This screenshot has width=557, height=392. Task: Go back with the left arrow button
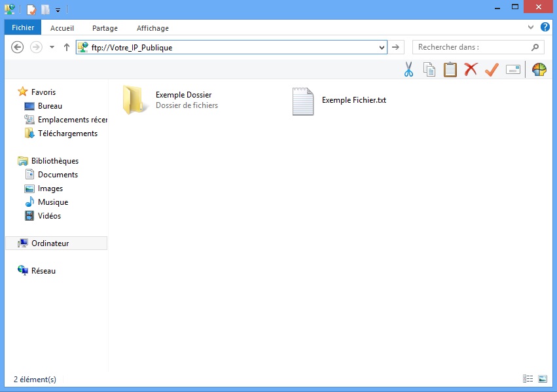(x=18, y=47)
